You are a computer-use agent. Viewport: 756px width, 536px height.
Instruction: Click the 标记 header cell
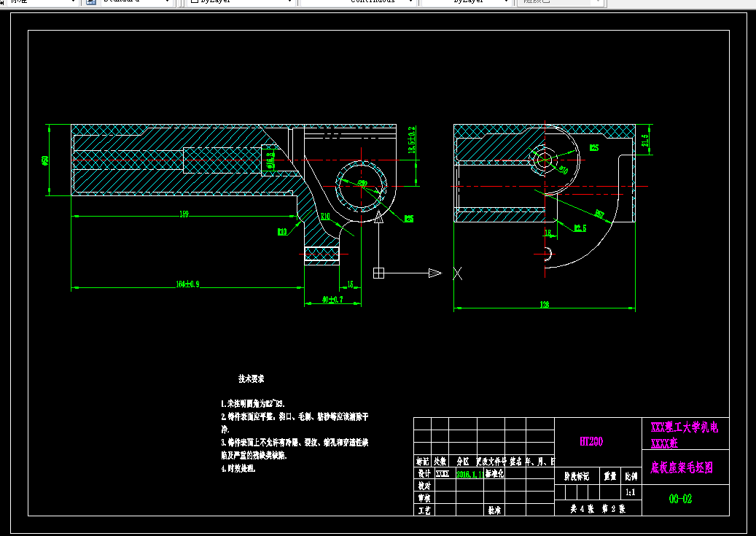click(x=422, y=462)
